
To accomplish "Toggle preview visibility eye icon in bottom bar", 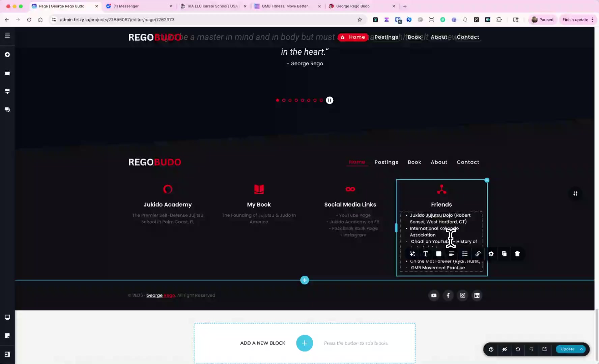I will click(x=505, y=349).
